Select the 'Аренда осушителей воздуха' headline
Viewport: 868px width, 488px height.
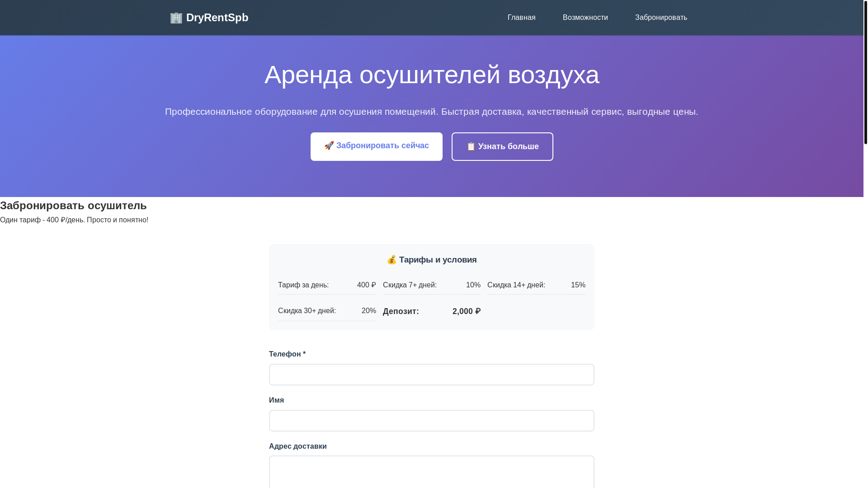coord(432,75)
